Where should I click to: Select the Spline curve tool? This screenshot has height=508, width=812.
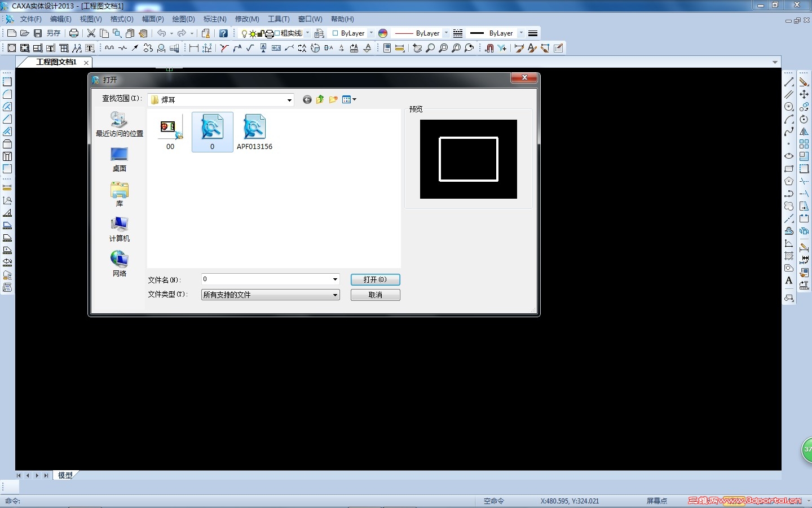pos(789,132)
